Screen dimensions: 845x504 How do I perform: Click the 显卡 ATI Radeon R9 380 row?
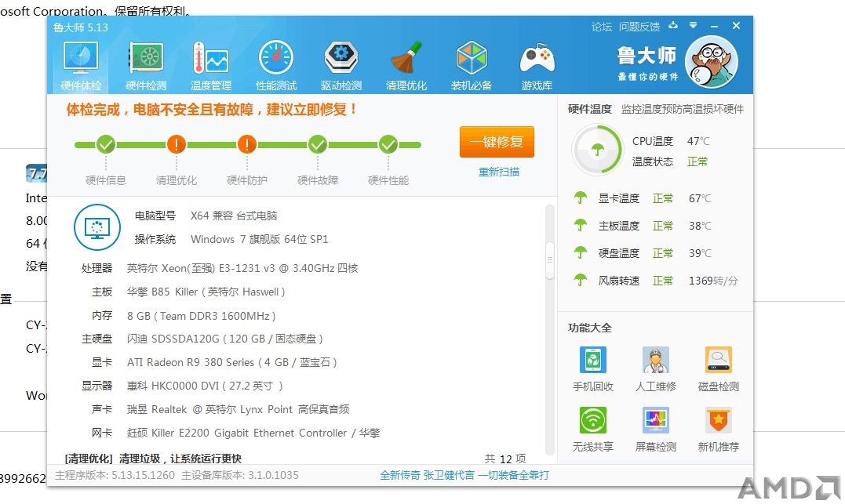point(214,362)
